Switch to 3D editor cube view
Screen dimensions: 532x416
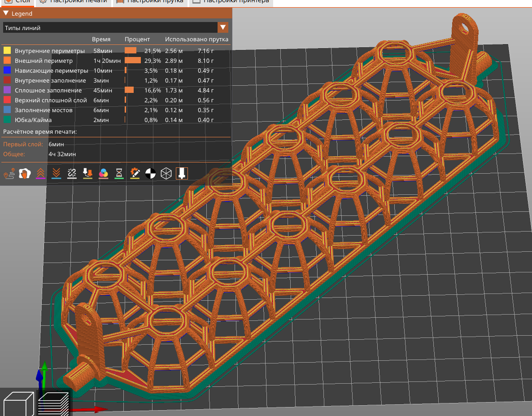pyautogui.click(x=18, y=403)
